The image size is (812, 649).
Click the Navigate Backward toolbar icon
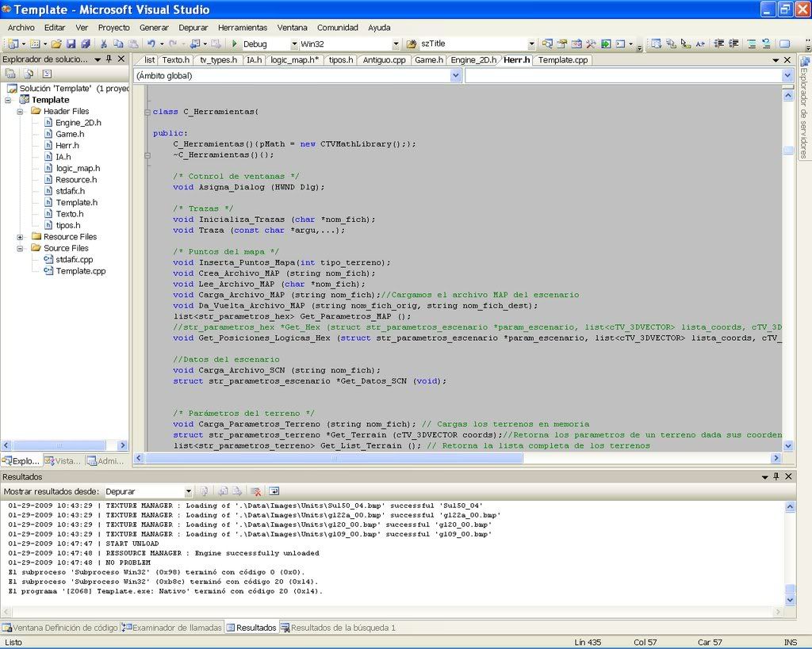click(195, 44)
